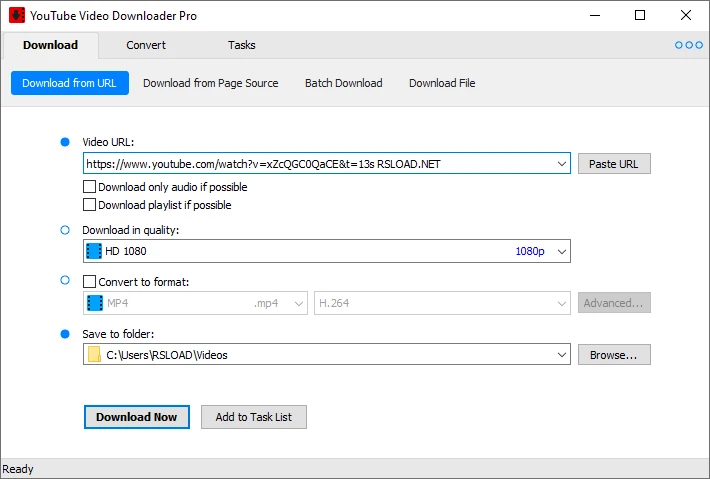The width and height of the screenshot is (710, 479).
Task: Click the MP4 film icon in format box
Action: (x=94, y=303)
